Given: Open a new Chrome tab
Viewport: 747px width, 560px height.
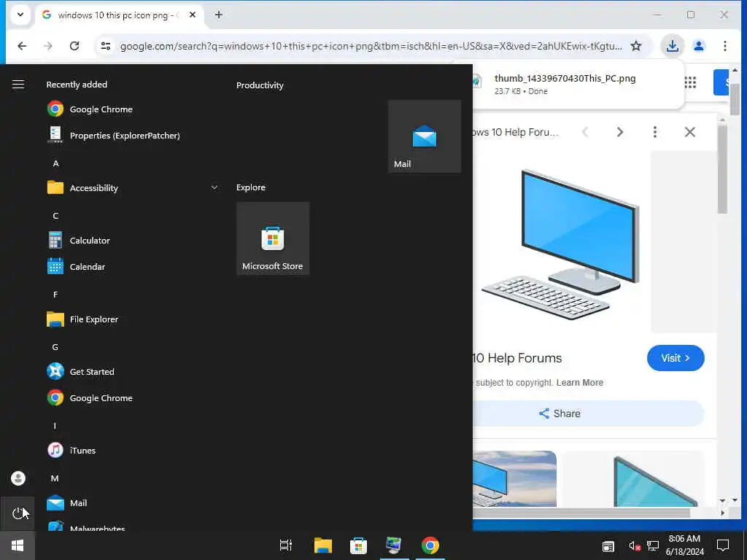Looking at the screenshot, I should coord(218,15).
